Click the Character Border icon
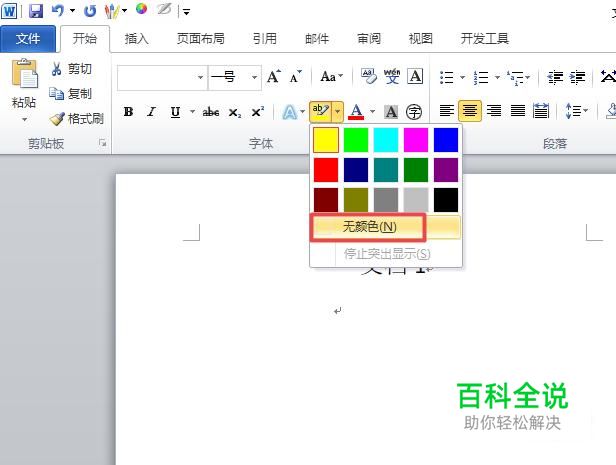The image size is (616, 465). point(415,76)
